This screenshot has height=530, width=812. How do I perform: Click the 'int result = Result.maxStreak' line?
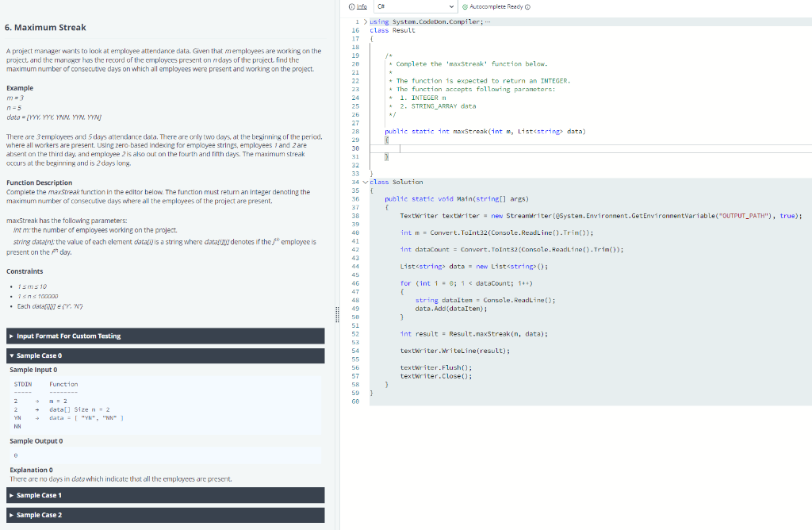474,334
